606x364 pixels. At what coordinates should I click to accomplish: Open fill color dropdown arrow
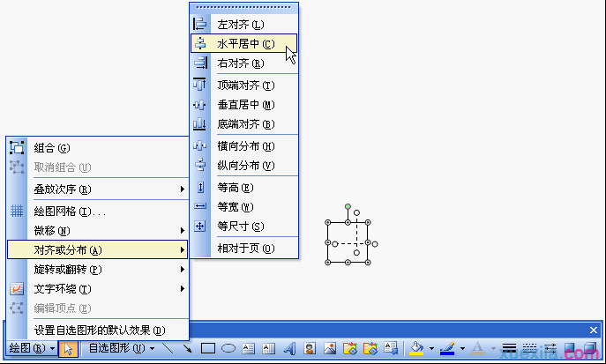click(x=431, y=348)
